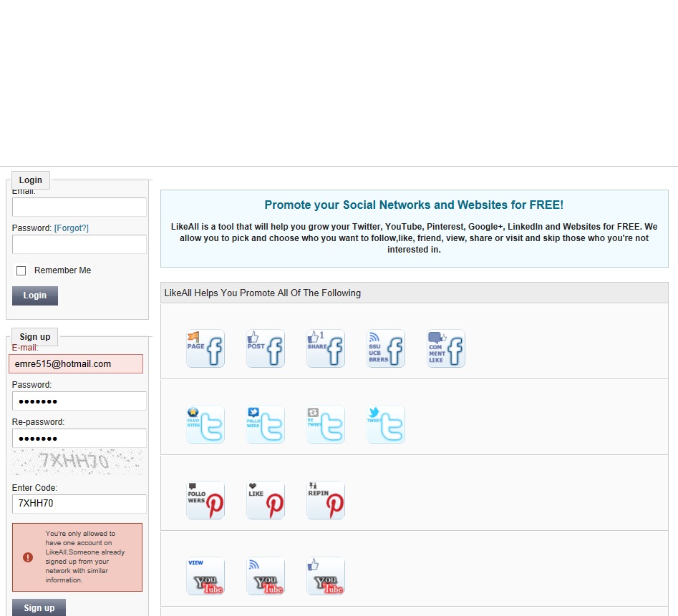Focus the Re-password field
The height and width of the screenshot is (616, 678).
click(x=79, y=438)
